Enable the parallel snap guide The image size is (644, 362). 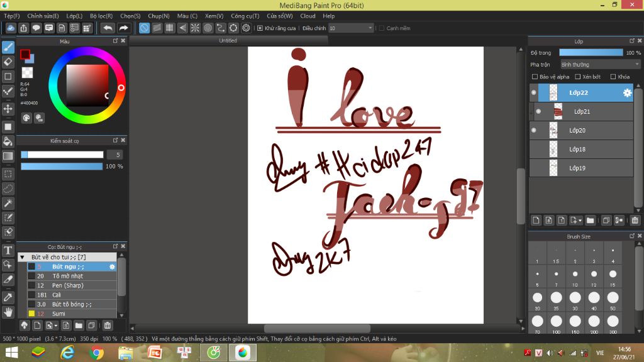(157, 28)
